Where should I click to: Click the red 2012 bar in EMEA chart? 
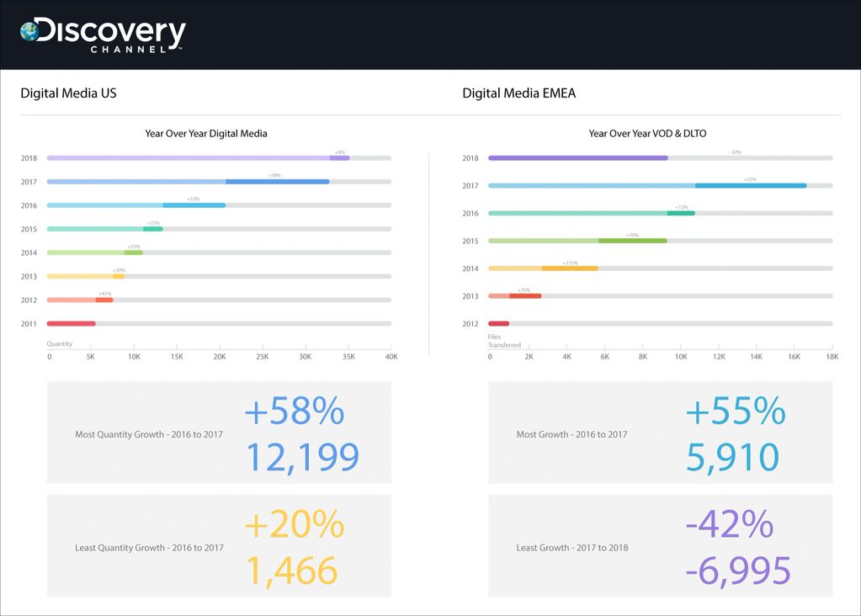click(x=498, y=323)
